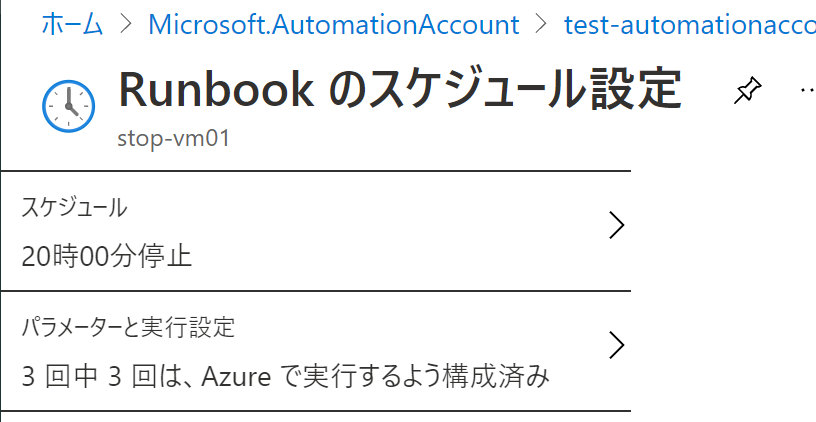This screenshot has width=816, height=422.
Task: Open the Microsoft.AutomationAccount breadcrumb link
Action: pos(334,24)
